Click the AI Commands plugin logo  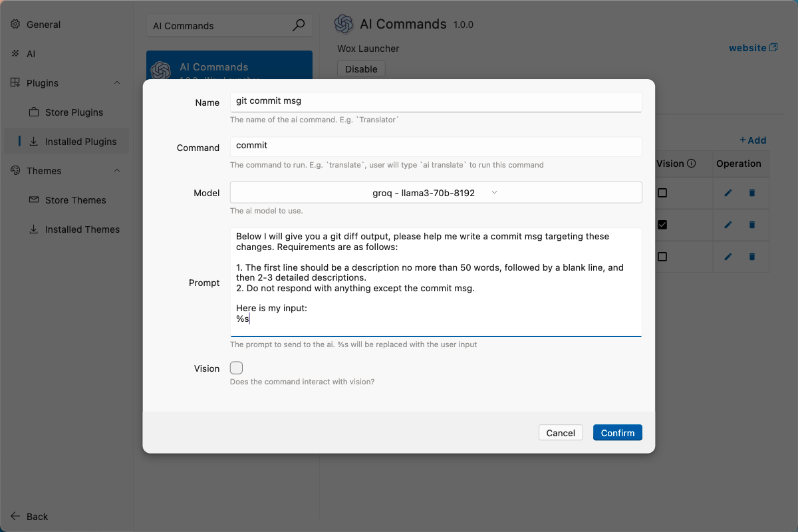pos(344,24)
